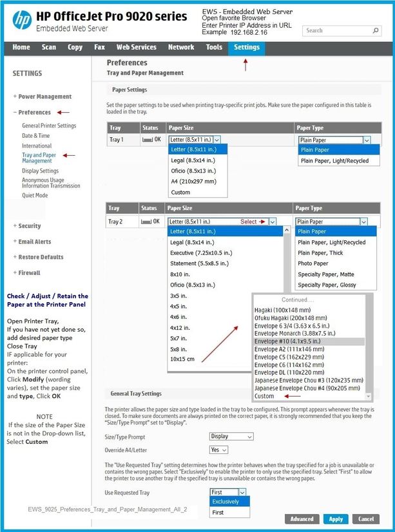395x532 pixels.
Task: Select Envelope #10 (4.1x9.5 in.)
Action: [309, 341]
